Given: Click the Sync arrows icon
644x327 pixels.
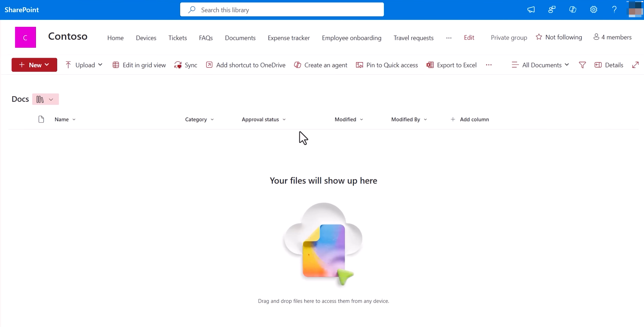Looking at the screenshot, I should 178,65.
